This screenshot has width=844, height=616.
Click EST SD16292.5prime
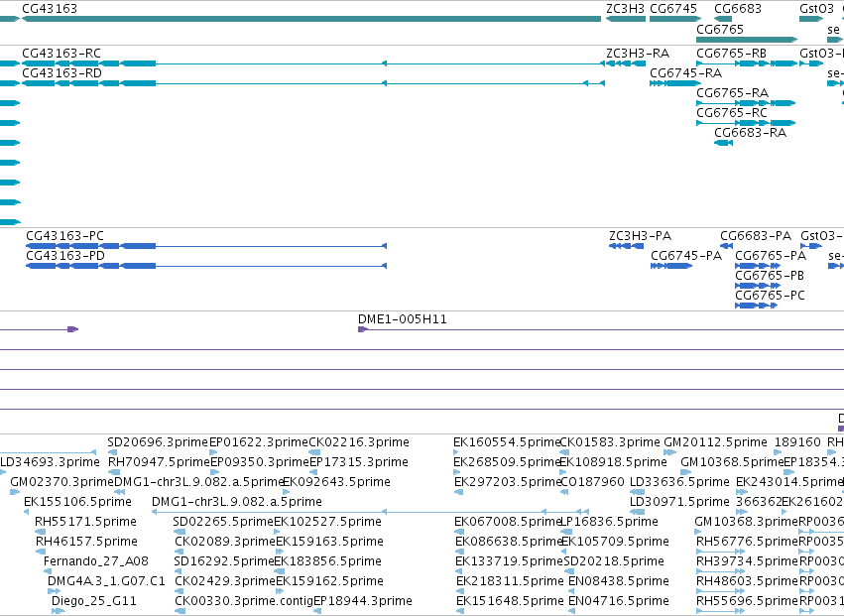(224, 561)
